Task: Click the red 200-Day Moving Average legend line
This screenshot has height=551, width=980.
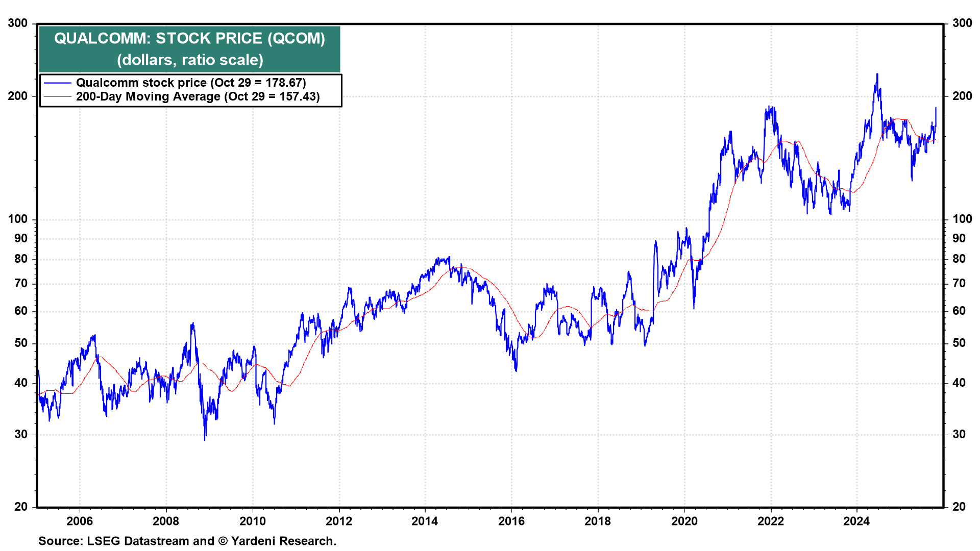Action: (x=57, y=97)
